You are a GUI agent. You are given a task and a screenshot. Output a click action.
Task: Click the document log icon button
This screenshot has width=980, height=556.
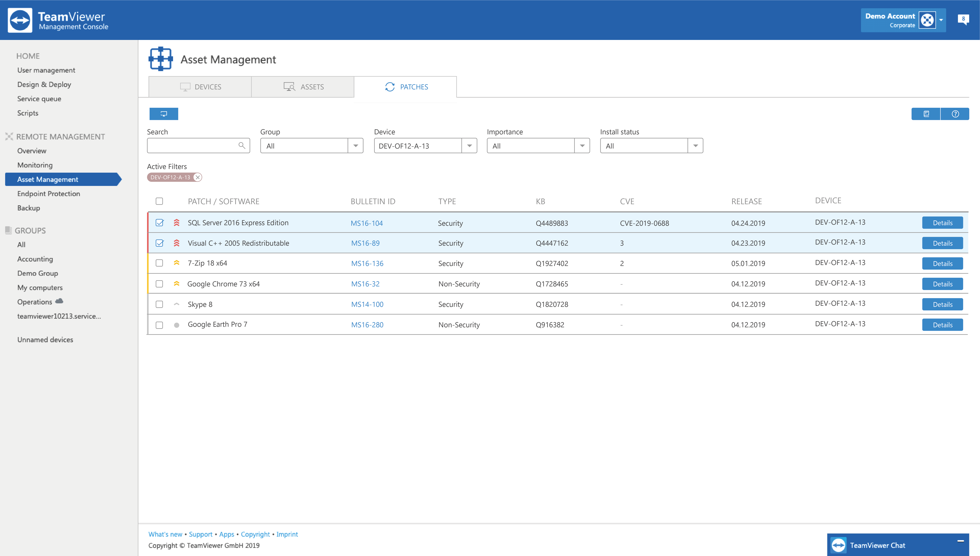tap(926, 114)
